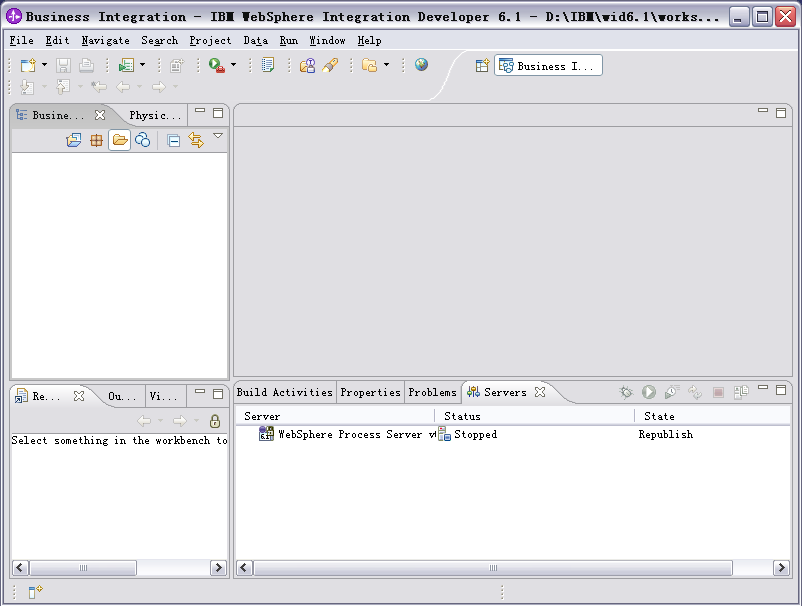This screenshot has width=802, height=606.
Task: Select the Business I... perspective button
Action: [x=548, y=65]
